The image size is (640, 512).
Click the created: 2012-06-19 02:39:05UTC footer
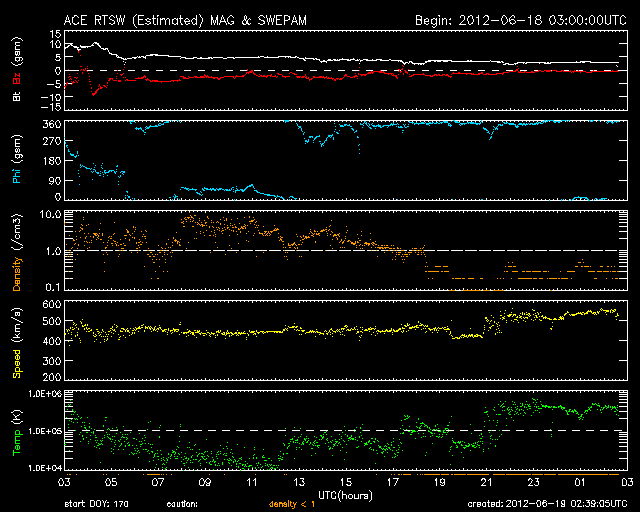547,505
